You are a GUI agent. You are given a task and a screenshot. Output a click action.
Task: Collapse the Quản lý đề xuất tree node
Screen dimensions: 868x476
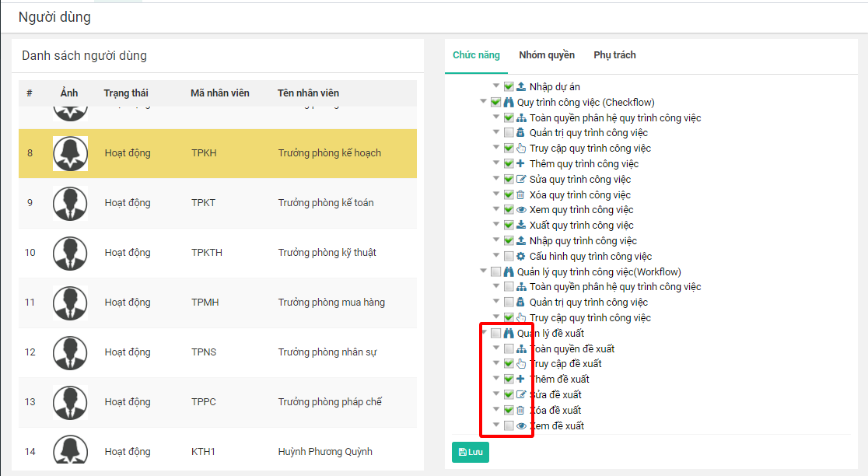484,334
